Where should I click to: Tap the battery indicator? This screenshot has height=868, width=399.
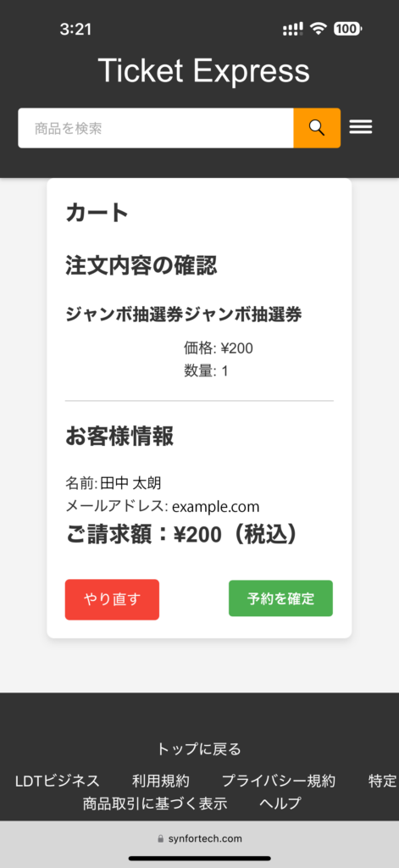tap(347, 29)
